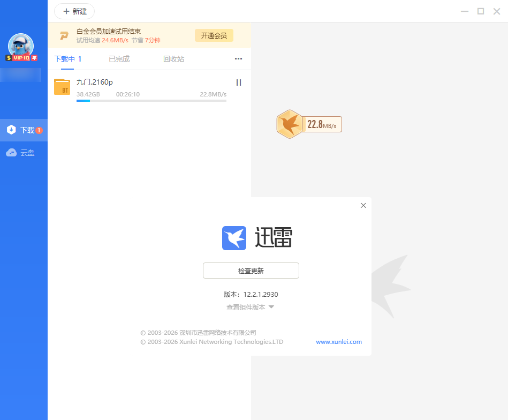
Task: Close the 迅雷 about dialog
Action: click(x=363, y=205)
